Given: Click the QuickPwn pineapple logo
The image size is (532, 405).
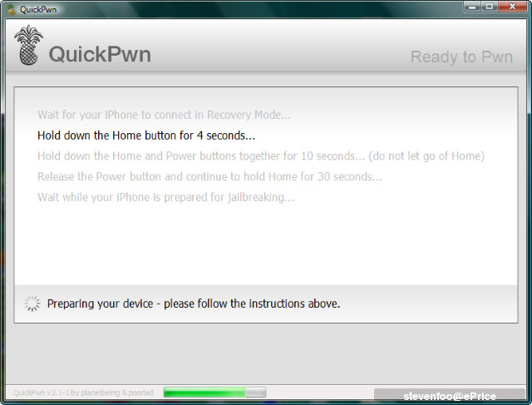Looking at the screenshot, I should click(28, 45).
